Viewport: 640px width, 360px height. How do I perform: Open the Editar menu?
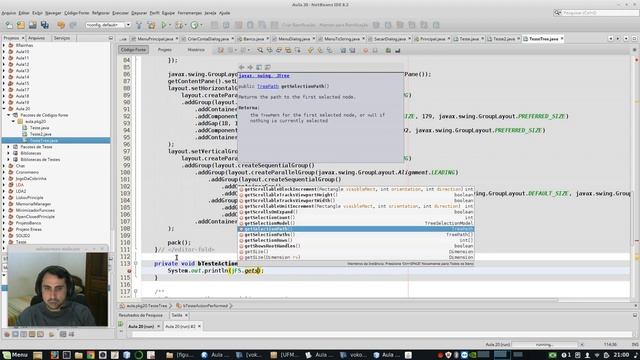pos(24,13)
